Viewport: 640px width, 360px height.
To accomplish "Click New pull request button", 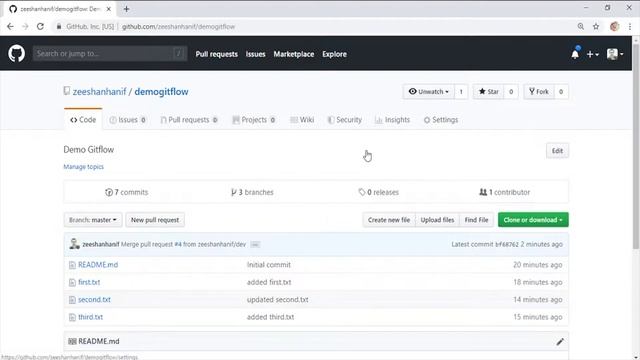I will 155,220.
